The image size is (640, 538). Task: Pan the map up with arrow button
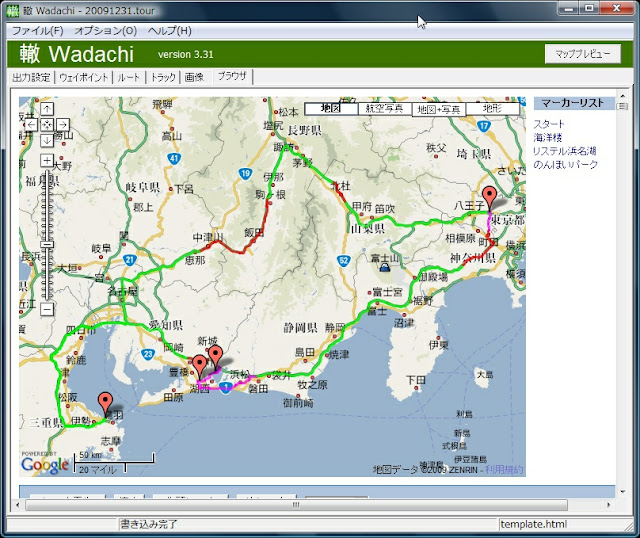click(x=47, y=109)
